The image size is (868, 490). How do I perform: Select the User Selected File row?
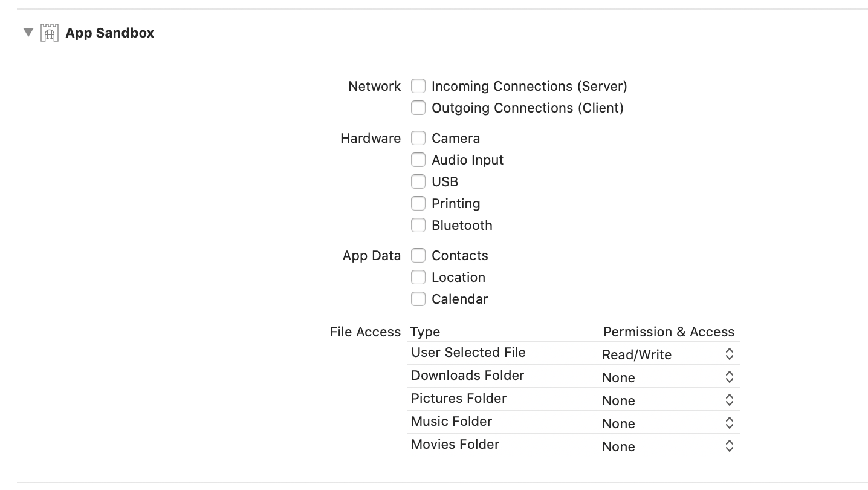pos(574,353)
